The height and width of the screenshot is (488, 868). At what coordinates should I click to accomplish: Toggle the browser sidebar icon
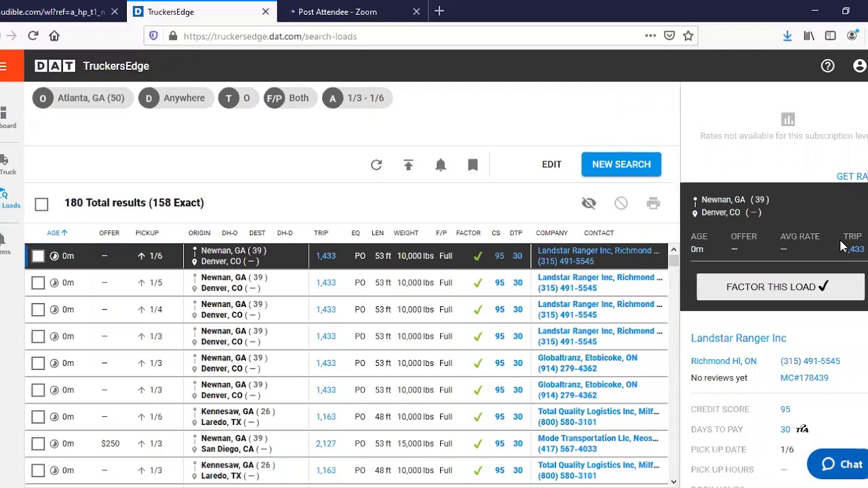click(831, 36)
